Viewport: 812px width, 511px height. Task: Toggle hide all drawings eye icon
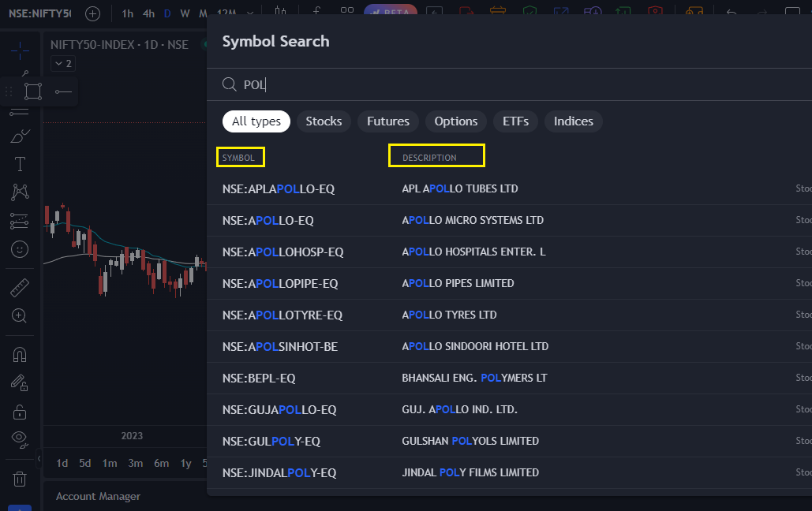(x=20, y=439)
